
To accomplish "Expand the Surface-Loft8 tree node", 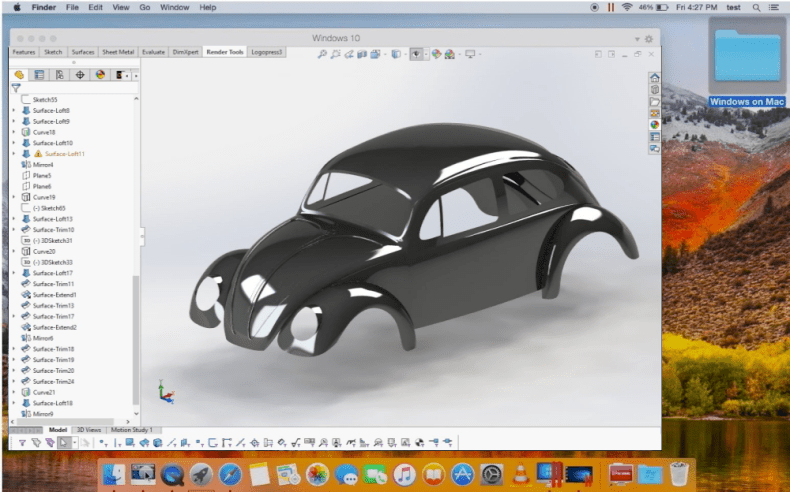I will (14, 110).
